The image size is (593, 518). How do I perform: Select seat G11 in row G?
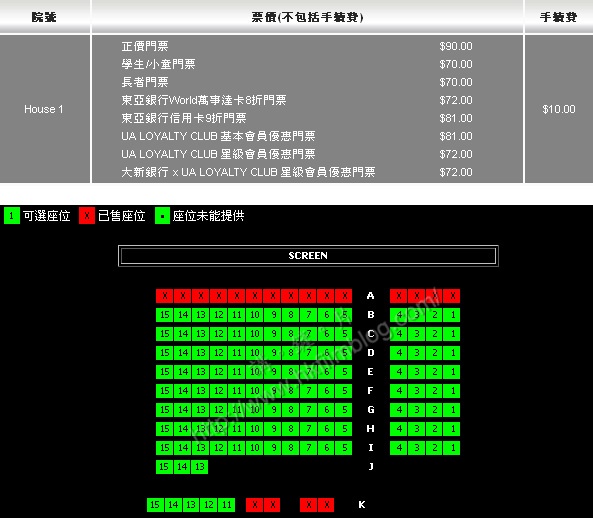[x=237, y=409]
